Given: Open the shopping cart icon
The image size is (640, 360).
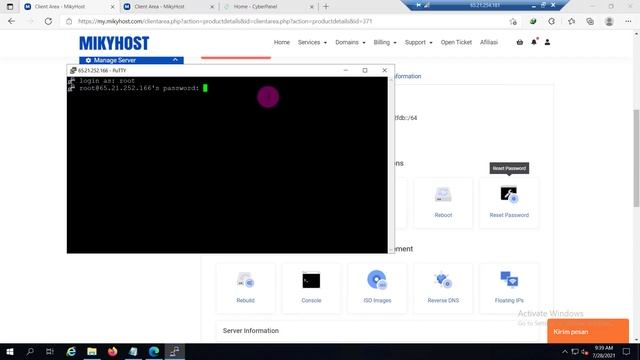Looking at the screenshot, I should pos(520,42).
